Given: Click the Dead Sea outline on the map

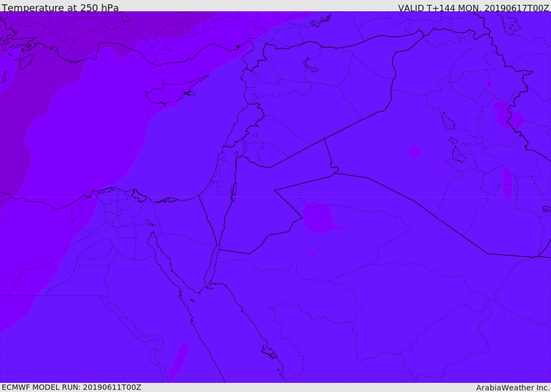Looking at the screenshot, I should pos(233,192).
